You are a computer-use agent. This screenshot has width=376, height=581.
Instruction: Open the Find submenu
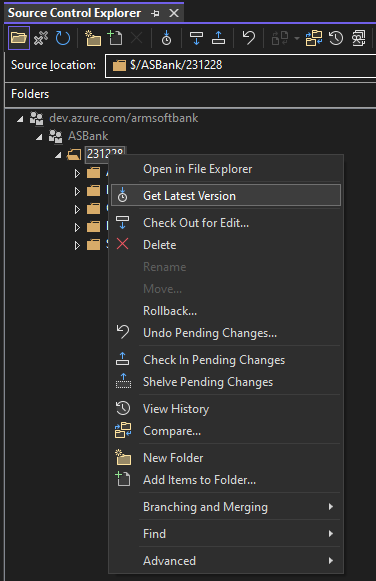coord(226,534)
